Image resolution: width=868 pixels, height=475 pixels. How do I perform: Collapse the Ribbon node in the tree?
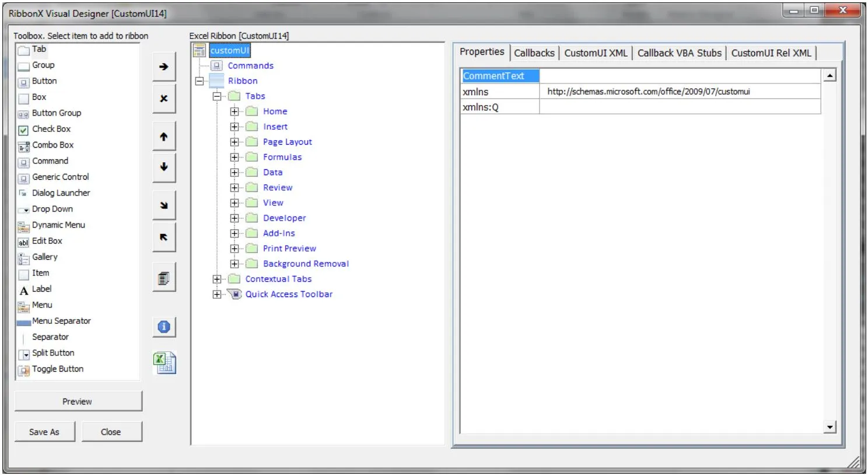(199, 81)
